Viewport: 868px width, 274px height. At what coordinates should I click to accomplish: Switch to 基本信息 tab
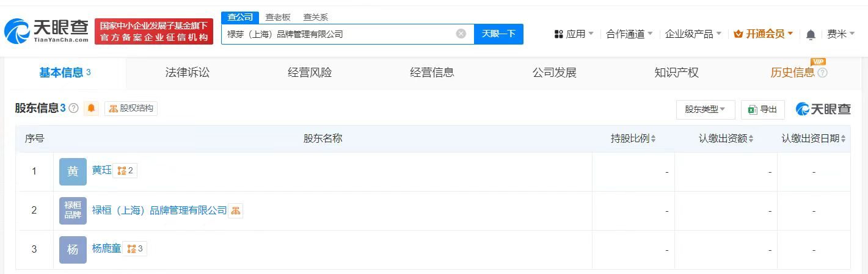click(65, 73)
